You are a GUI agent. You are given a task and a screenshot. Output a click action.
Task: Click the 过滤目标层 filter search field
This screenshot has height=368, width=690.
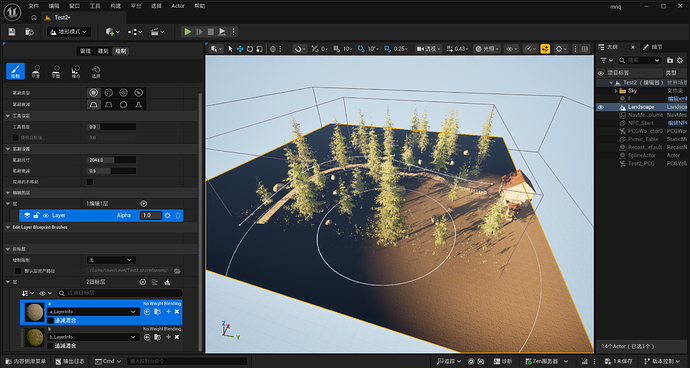(x=120, y=293)
